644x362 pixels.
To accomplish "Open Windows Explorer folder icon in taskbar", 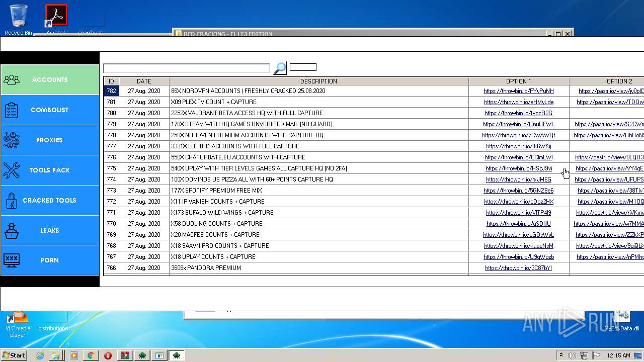I will coord(56,355).
